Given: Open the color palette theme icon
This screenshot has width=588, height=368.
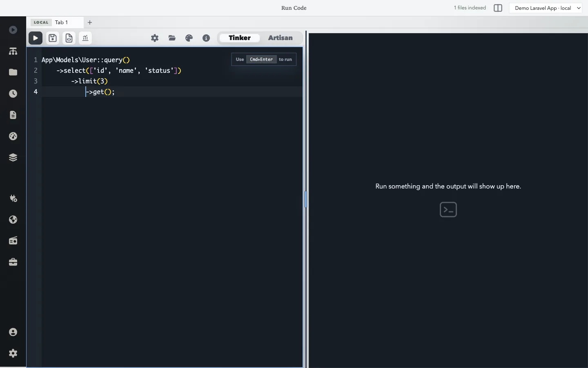Looking at the screenshot, I should (189, 38).
